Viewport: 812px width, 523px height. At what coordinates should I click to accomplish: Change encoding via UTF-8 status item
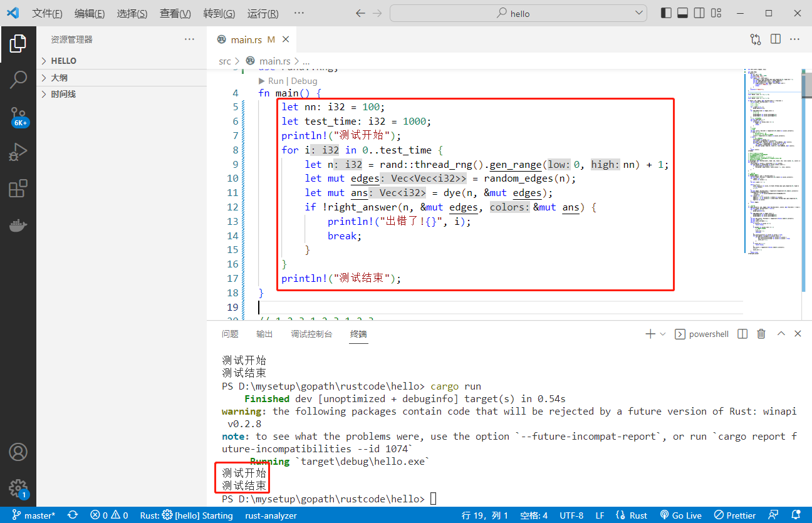(571, 515)
